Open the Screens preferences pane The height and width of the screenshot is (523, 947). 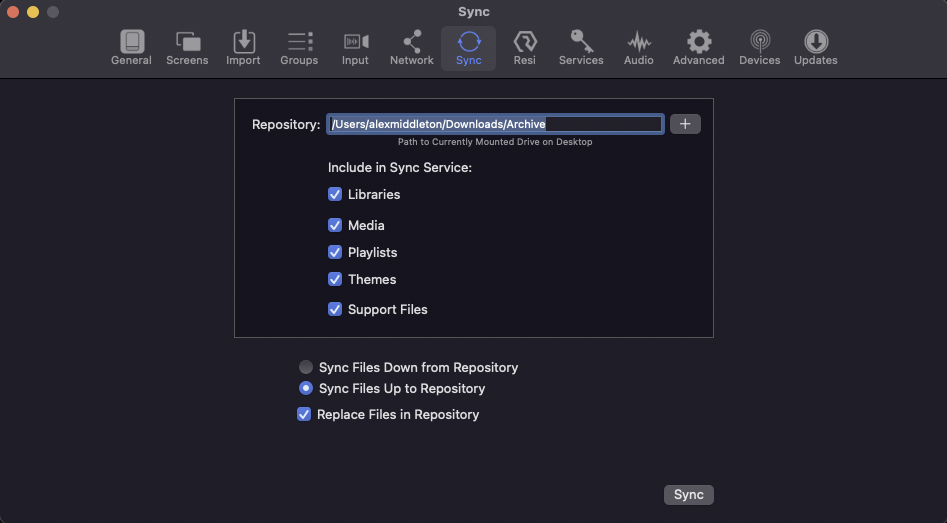coord(187,48)
